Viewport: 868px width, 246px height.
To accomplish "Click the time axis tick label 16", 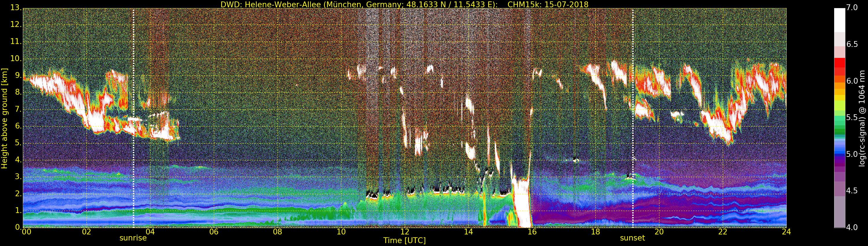I will (532, 232).
